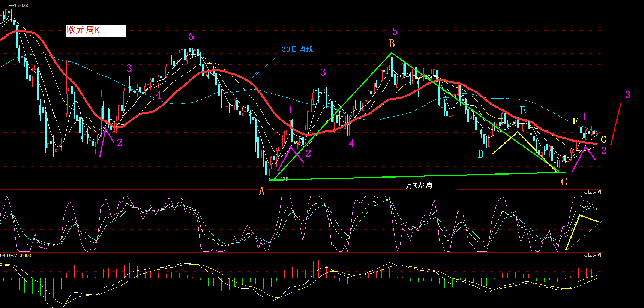Select the orange wave label C

pos(564,182)
